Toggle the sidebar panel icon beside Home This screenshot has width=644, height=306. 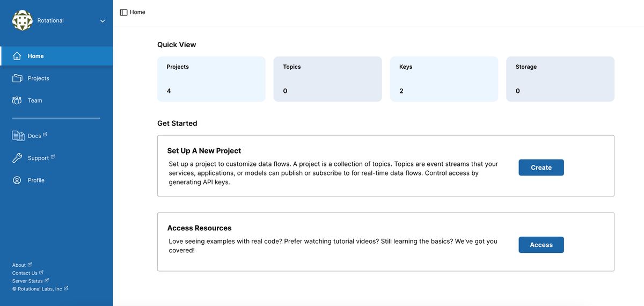[123, 12]
